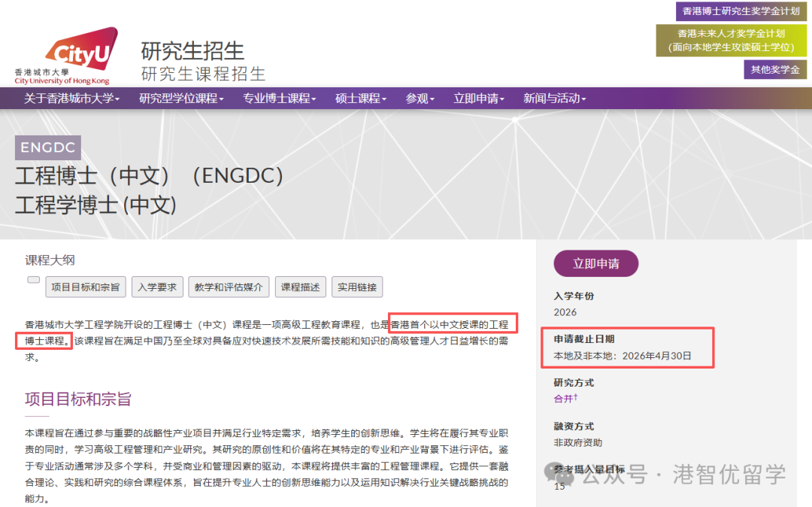Select application deadline text 2026年4月30日
The height and width of the screenshot is (507, 812).
pyautogui.click(x=656, y=356)
